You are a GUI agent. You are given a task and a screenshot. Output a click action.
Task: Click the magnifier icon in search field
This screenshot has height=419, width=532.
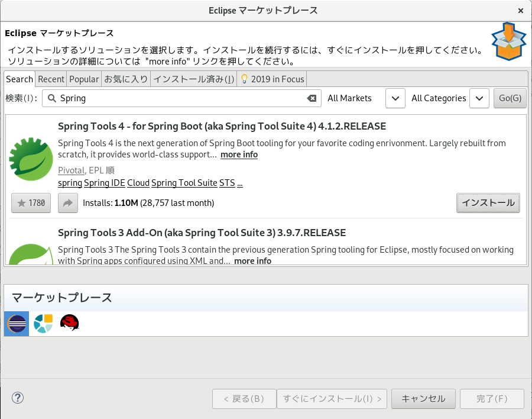click(x=52, y=98)
